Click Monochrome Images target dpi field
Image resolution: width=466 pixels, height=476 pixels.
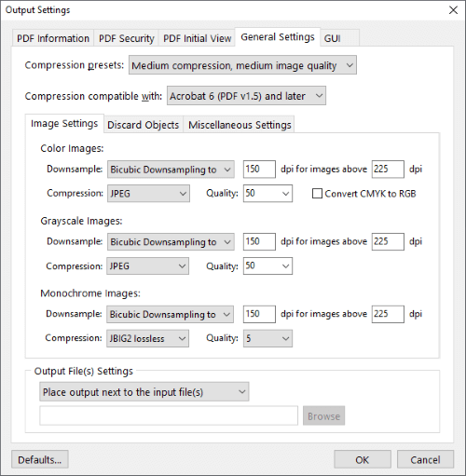pyautogui.click(x=259, y=314)
